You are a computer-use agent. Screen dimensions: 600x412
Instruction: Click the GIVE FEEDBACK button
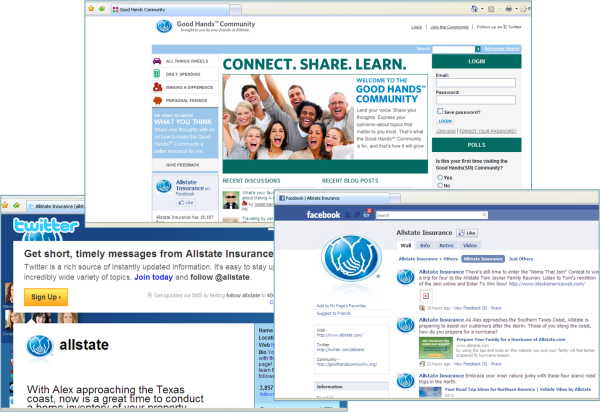[x=183, y=165]
